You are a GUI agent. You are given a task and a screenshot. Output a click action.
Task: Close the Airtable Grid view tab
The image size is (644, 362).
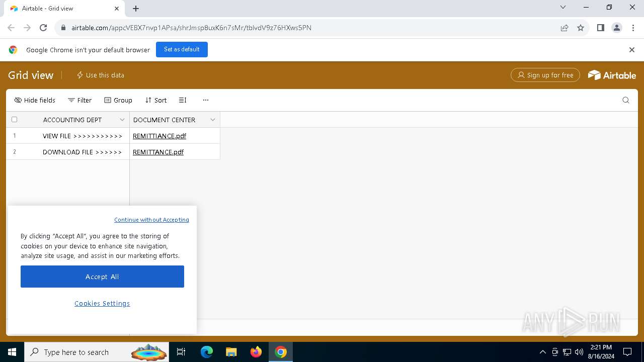click(x=117, y=9)
